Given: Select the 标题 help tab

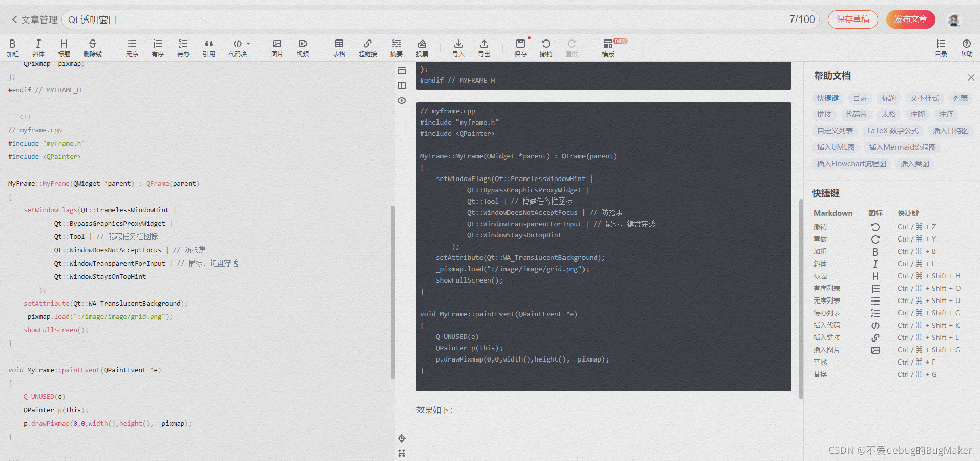Looking at the screenshot, I should 889,98.
